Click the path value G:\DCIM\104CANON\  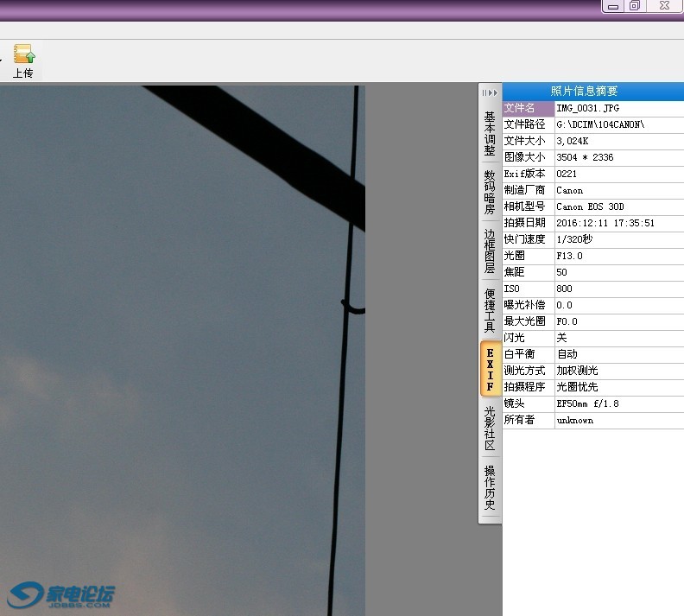[x=600, y=124]
